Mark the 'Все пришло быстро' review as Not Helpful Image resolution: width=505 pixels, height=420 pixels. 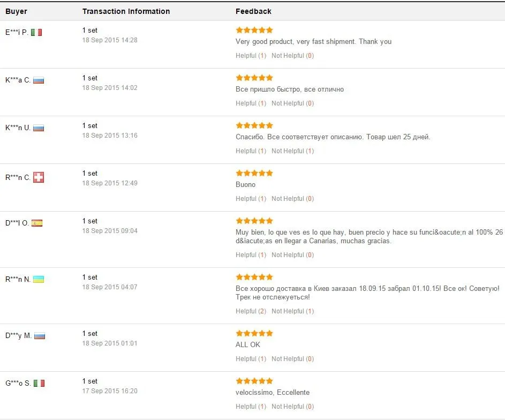click(292, 103)
